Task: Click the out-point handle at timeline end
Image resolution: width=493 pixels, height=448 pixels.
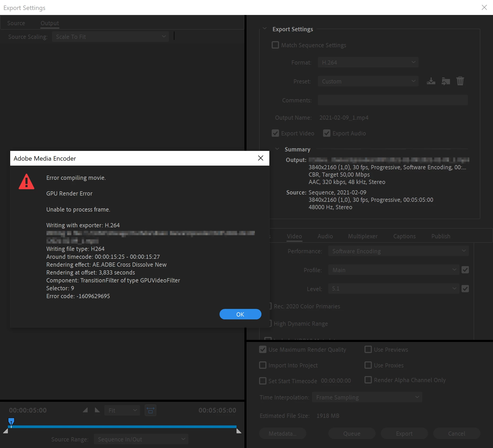Action: 239,431
